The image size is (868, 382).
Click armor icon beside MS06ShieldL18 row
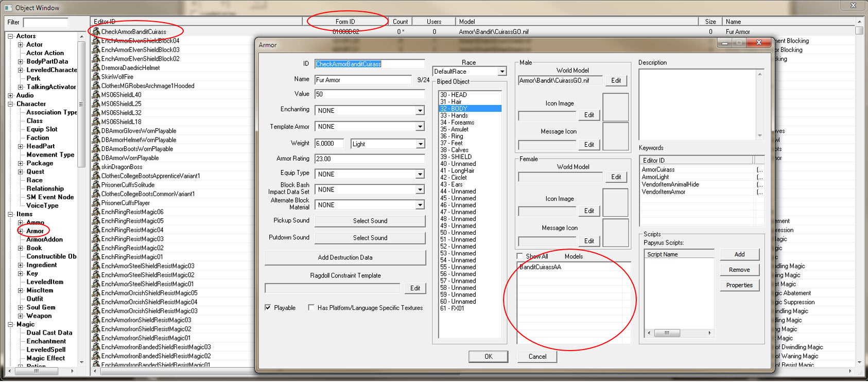click(x=96, y=121)
